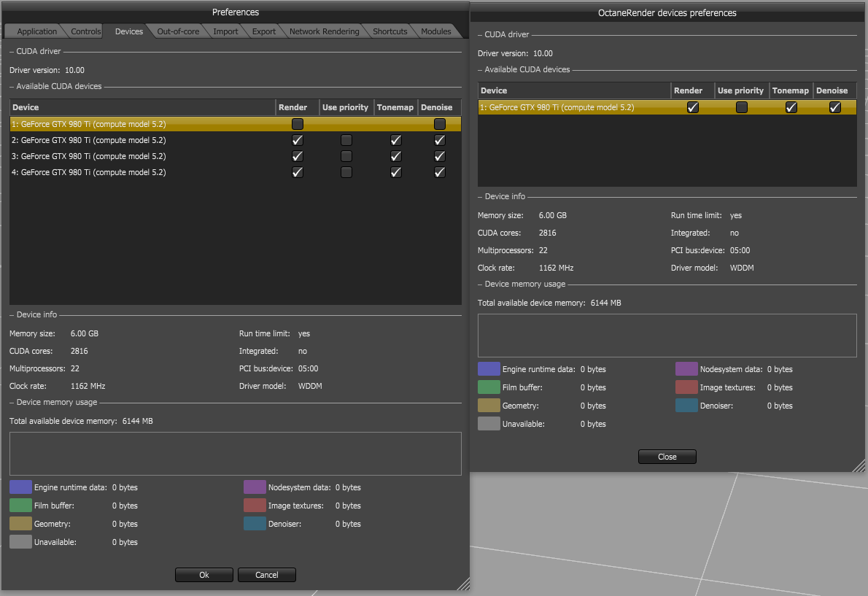Enable Use priority for device 3
This screenshot has width=868, height=596.
point(346,156)
